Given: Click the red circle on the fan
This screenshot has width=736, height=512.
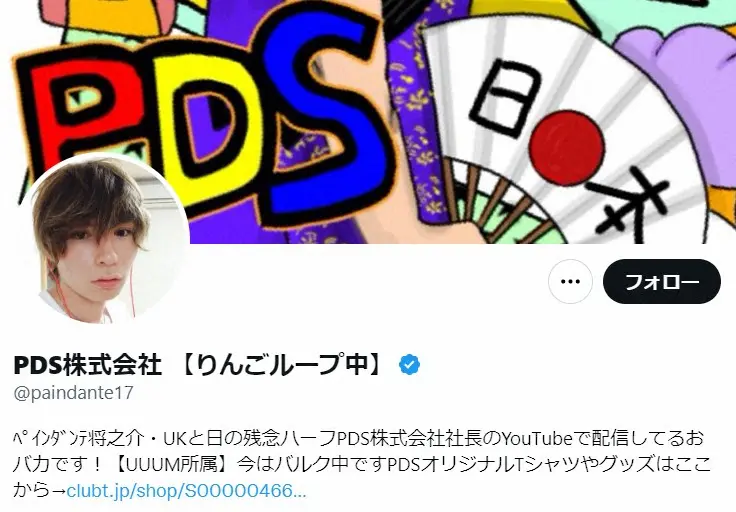Looking at the screenshot, I should 567,148.
